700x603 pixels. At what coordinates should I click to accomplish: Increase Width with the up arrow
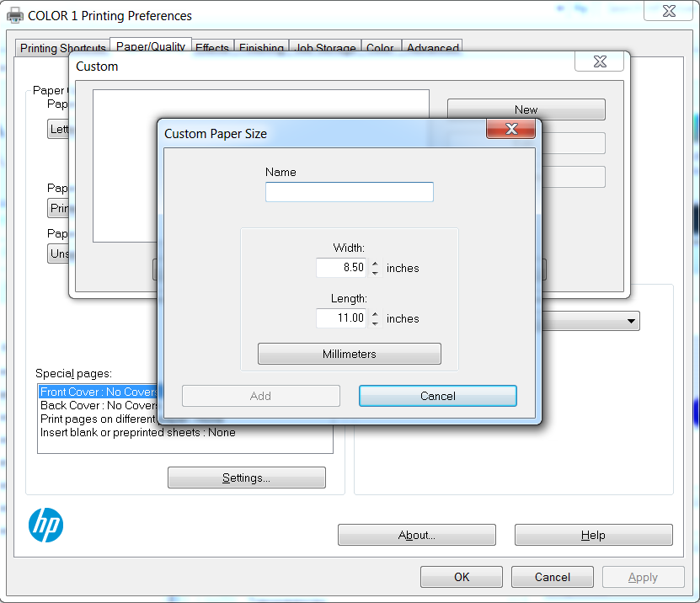point(375,264)
